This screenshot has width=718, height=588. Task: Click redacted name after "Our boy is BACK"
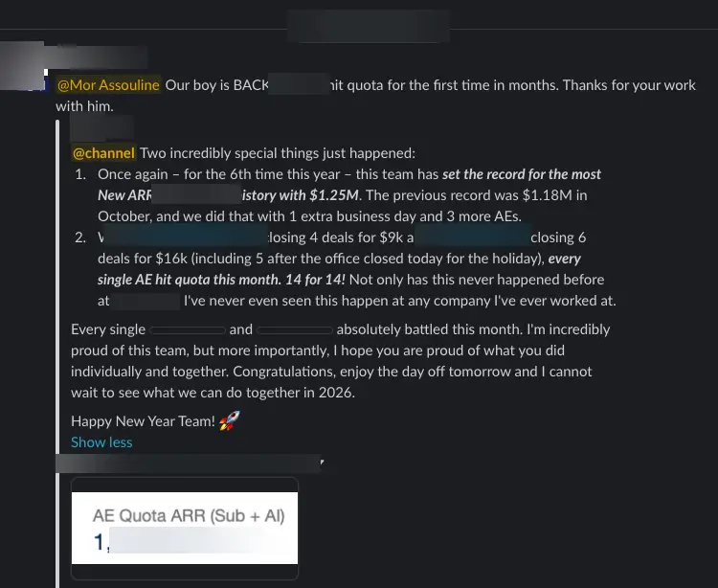(299, 84)
